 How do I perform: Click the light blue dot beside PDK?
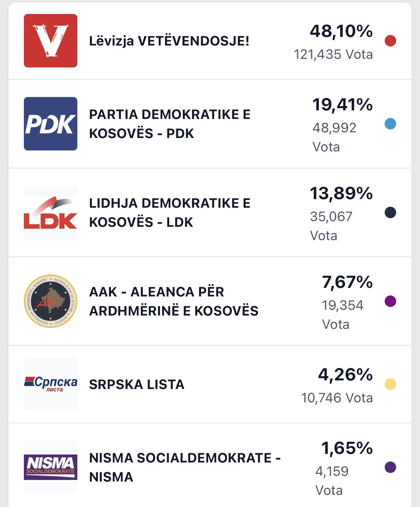coord(390,124)
